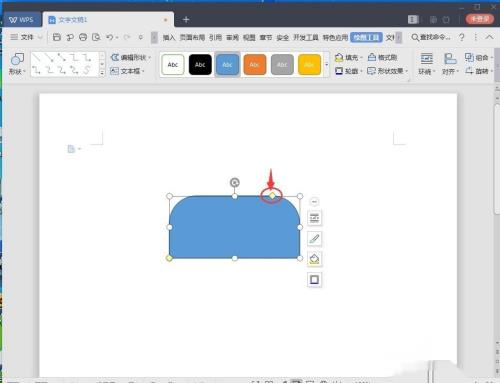Select the blue rounded rectangle shape
This screenshot has width=500, height=383.
pos(235,227)
